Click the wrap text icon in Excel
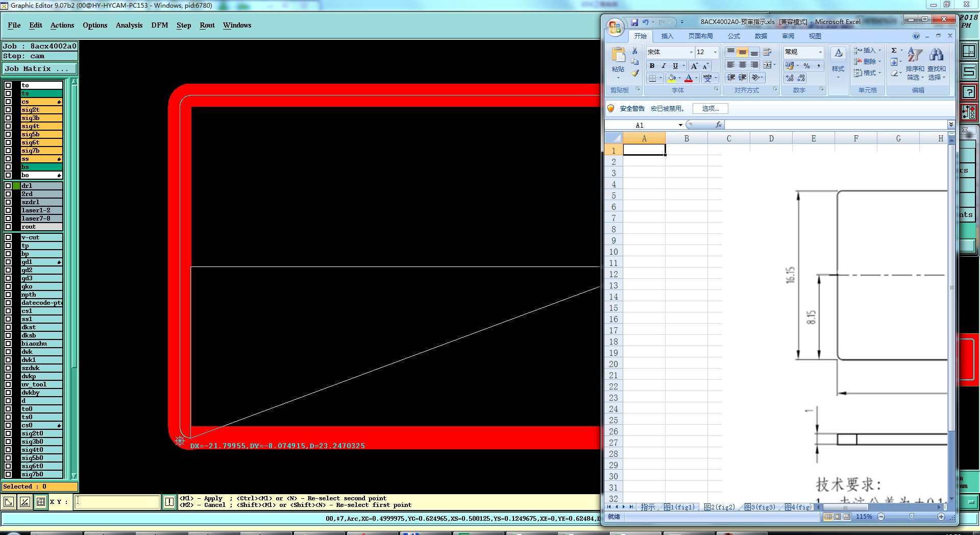Screen dimensions: 980x535 coord(767,52)
